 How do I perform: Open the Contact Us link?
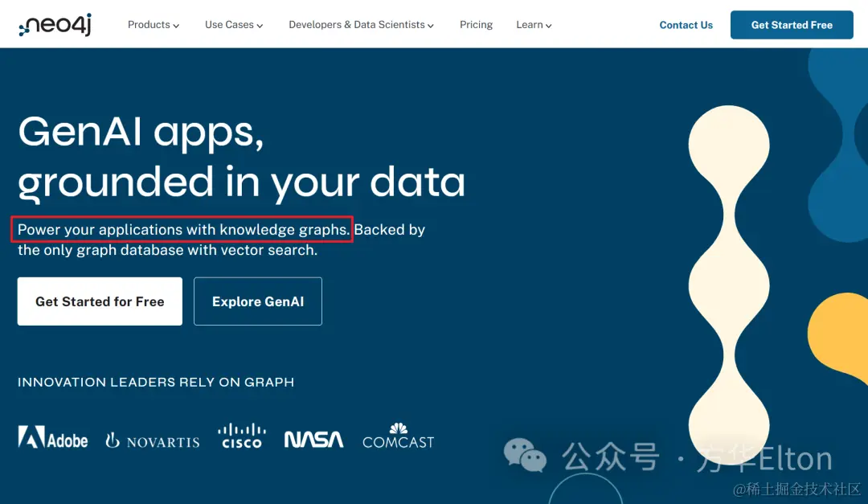pos(686,25)
